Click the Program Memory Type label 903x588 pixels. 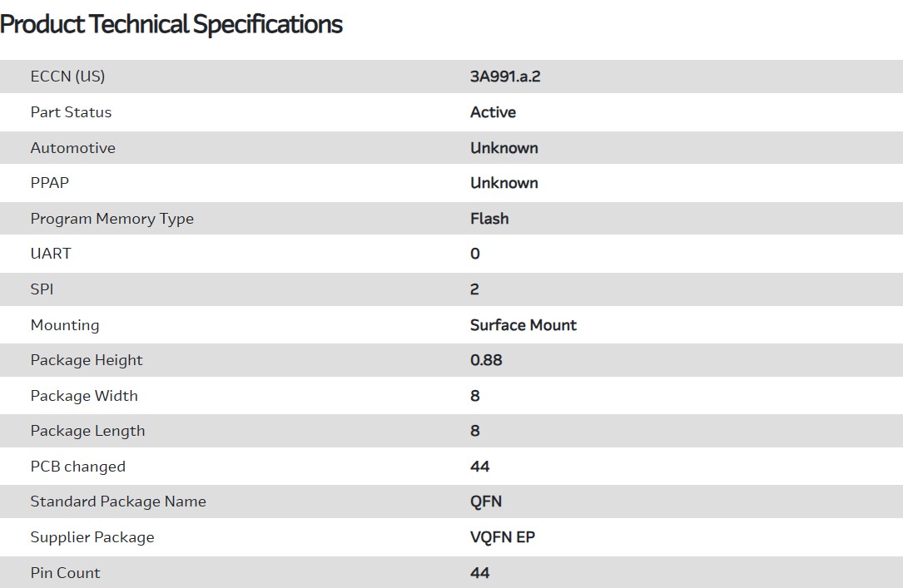(112, 219)
